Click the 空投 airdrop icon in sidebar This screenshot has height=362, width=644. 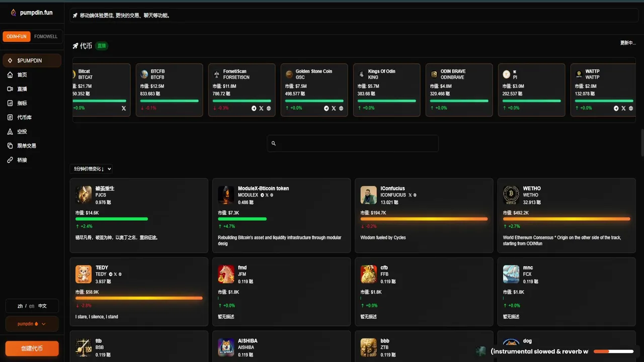10,132
